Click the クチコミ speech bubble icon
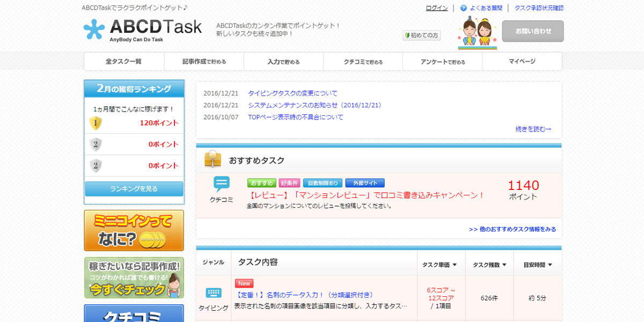 (221, 184)
